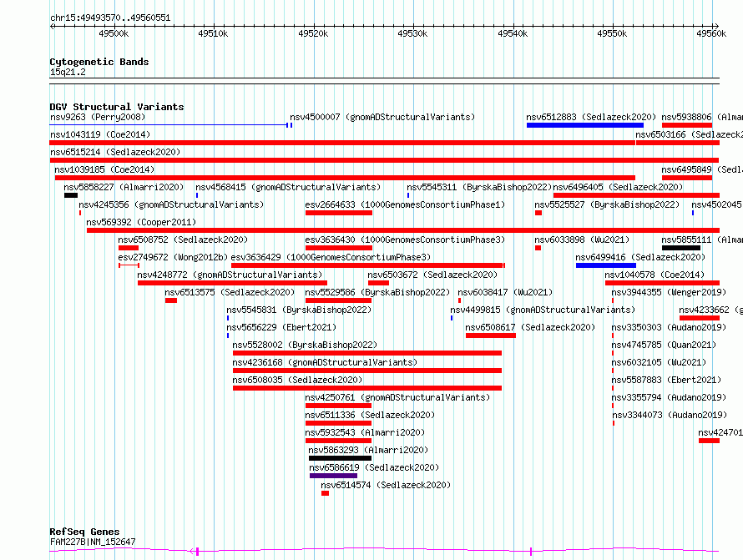
Task: Click nsv5545831 (ByrskaBishop2022) label
Action: 299,310
